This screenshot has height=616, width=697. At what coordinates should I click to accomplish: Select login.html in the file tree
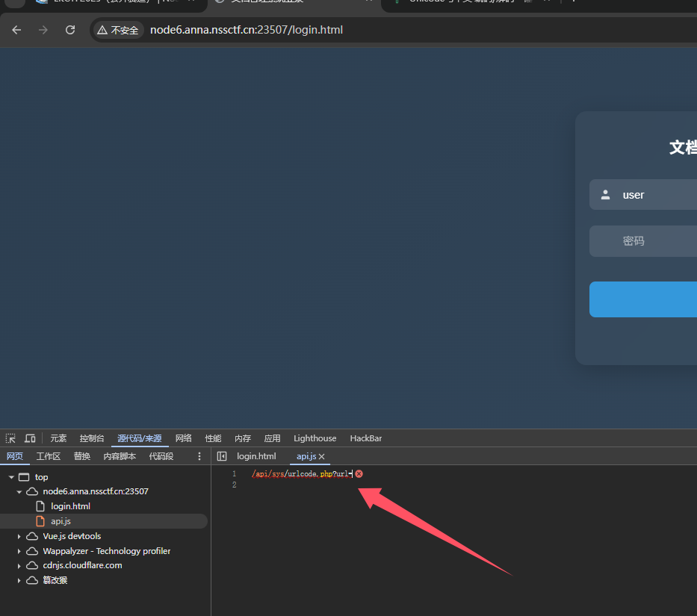(x=70, y=506)
